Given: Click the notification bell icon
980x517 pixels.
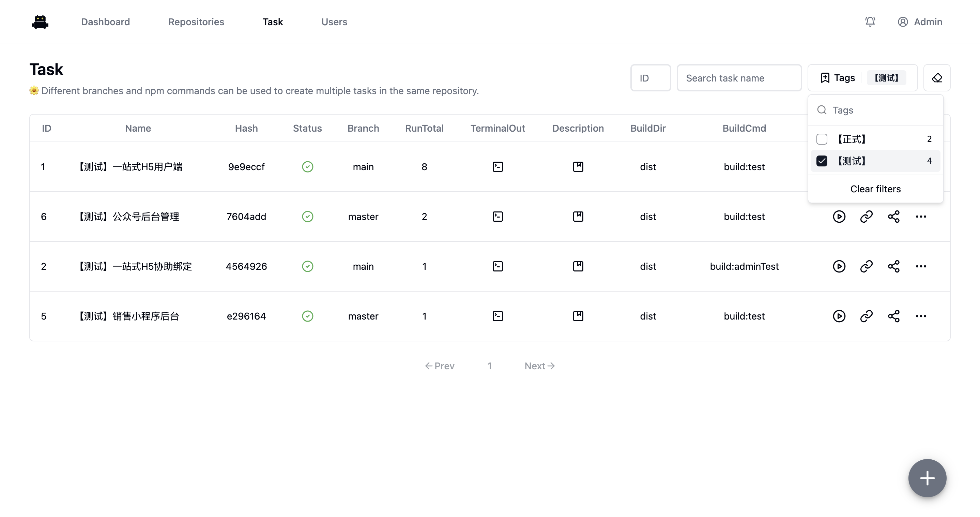Looking at the screenshot, I should [x=870, y=22].
